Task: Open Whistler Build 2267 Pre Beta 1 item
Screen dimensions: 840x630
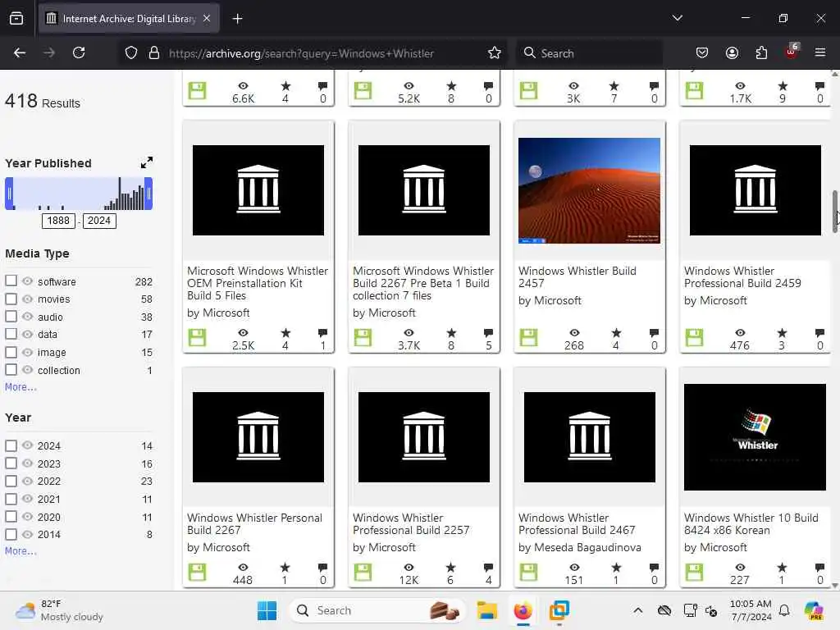Action: (x=423, y=283)
